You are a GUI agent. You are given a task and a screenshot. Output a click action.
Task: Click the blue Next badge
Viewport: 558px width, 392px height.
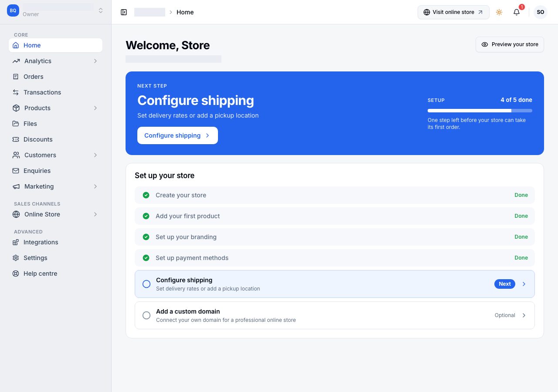505,284
